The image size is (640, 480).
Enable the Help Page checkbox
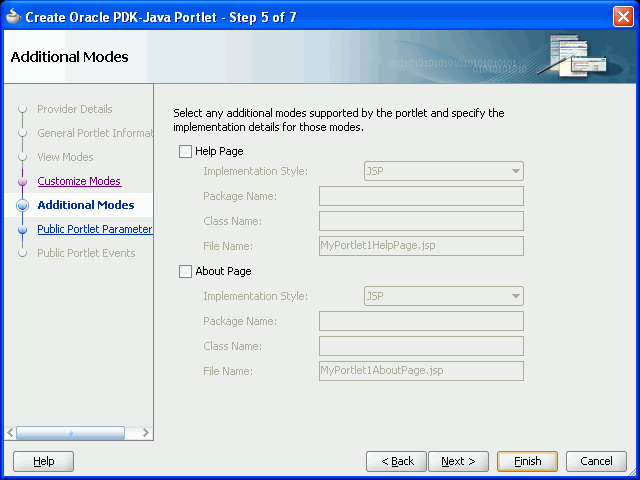(185, 151)
